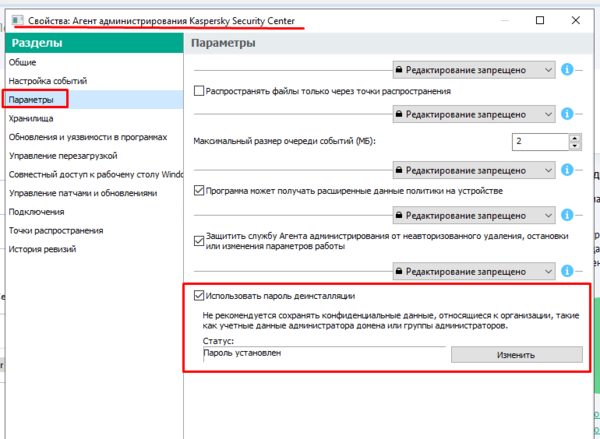
Task: Click the event queue size input field
Action: coord(540,142)
